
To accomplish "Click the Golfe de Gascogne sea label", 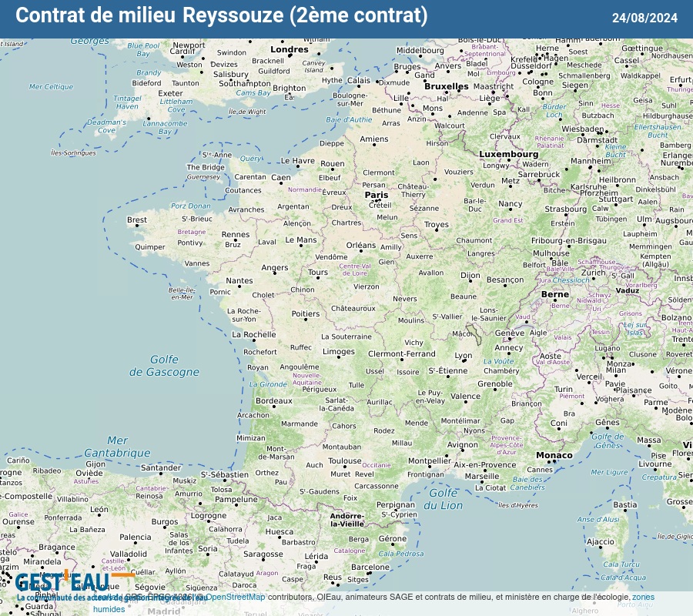I will (163, 366).
